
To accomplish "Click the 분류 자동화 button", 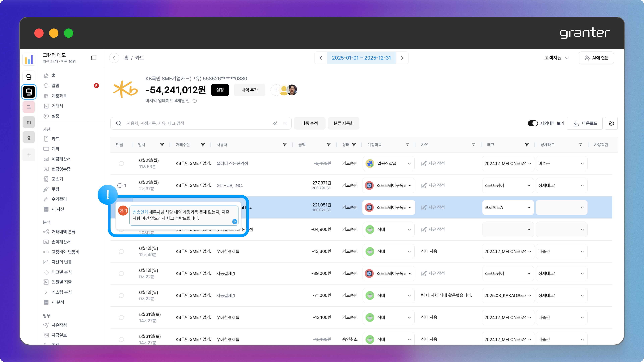I will tap(343, 123).
